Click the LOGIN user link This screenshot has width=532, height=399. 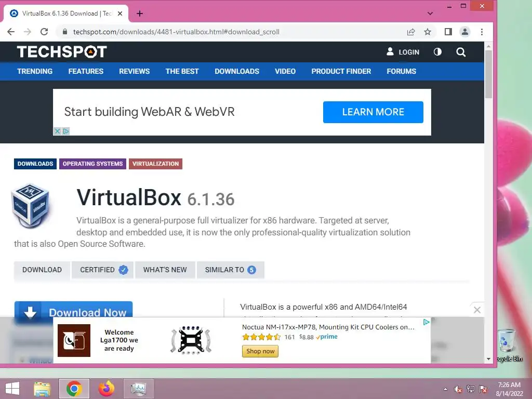(403, 52)
